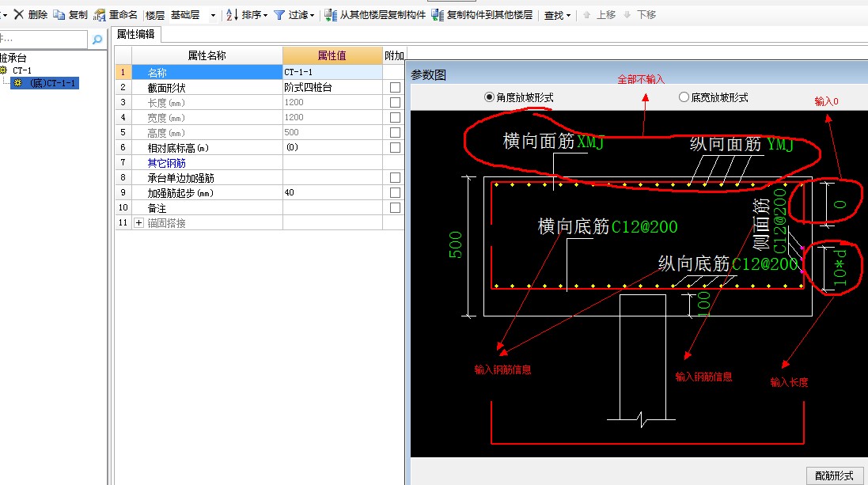
Task: Select CT-1 in the component tree
Action: [22, 70]
